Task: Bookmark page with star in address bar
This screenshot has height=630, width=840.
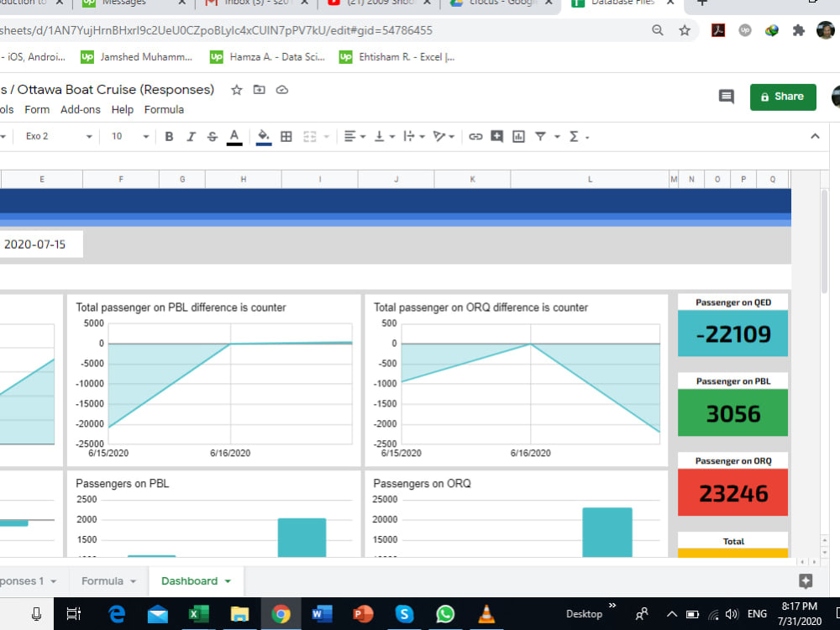Action: (684, 30)
